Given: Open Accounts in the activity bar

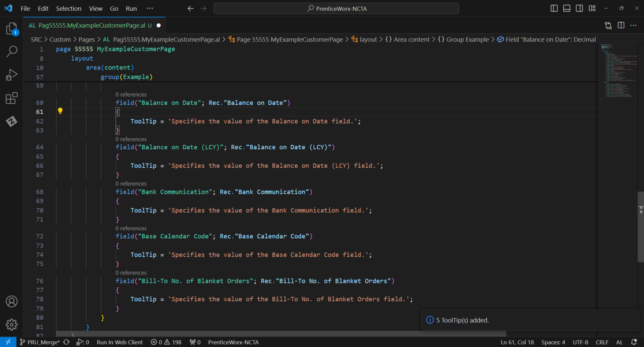Looking at the screenshot, I should (11, 302).
